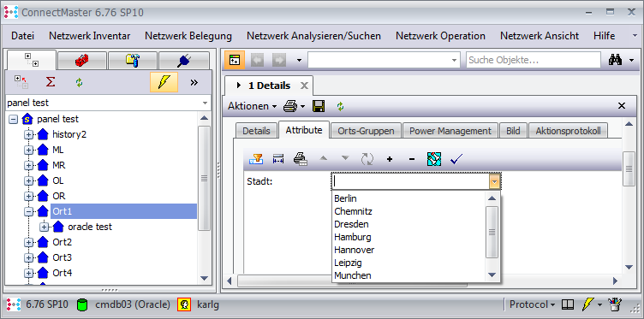644x319 pixels.
Task: Collapse the Ort1 tree node
Action: tap(28, 211)
